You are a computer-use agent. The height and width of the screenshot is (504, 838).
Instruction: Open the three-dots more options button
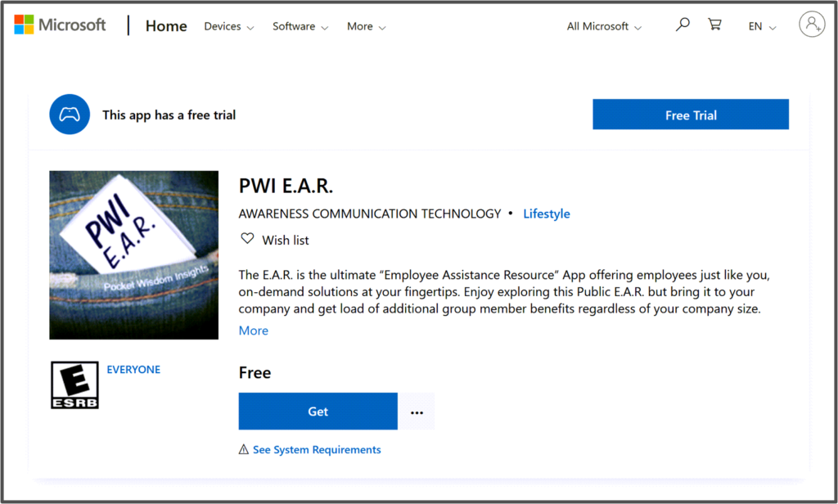point(417,412)
